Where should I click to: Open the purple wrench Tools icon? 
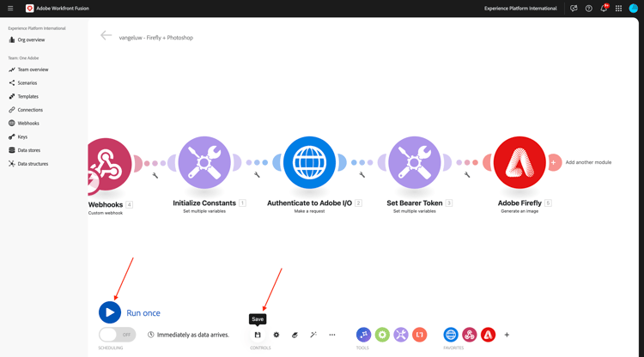click(401, 335)
